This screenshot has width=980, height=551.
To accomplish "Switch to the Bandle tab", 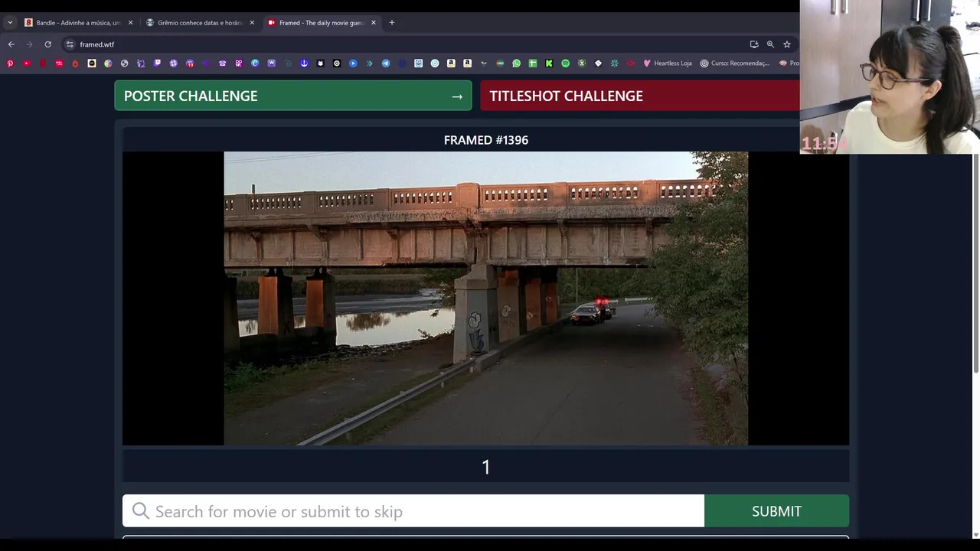I will click(77, 23).
